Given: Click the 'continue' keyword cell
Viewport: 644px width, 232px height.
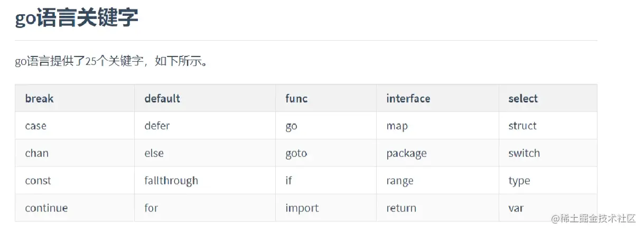Looking at the screenshot, I should [x=46, y=208].
